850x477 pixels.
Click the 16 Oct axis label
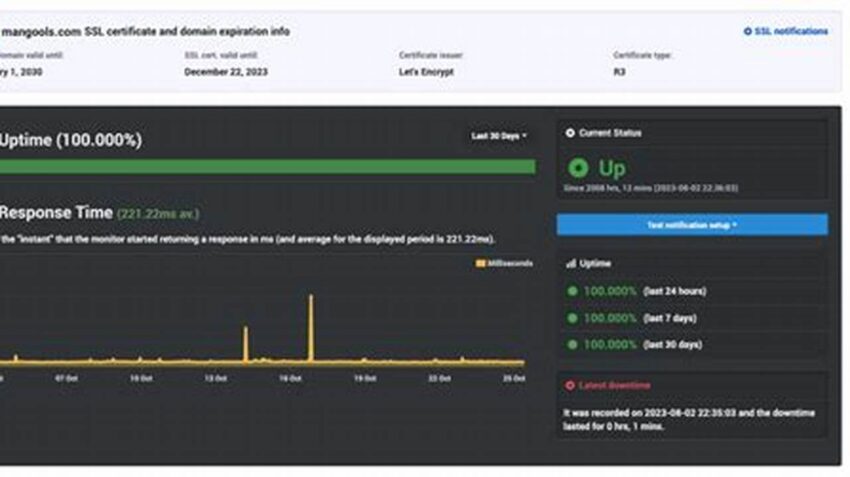tap(291, 378)
